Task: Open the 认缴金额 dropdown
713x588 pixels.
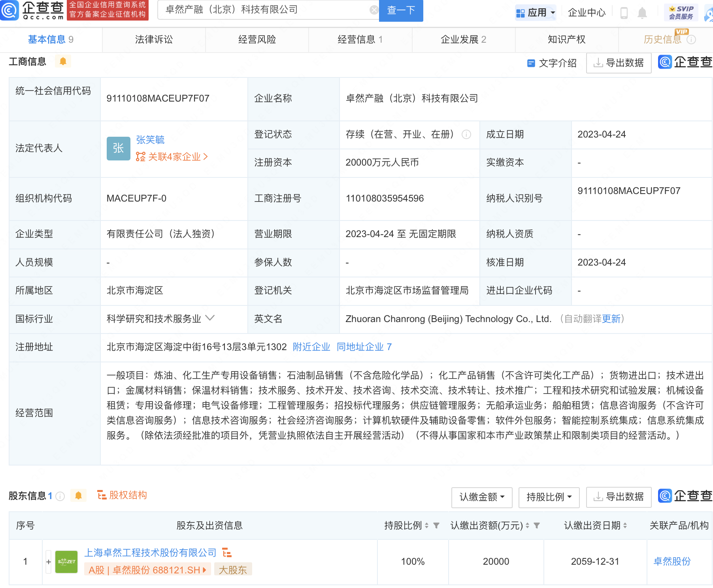Action: click(482, 497)
